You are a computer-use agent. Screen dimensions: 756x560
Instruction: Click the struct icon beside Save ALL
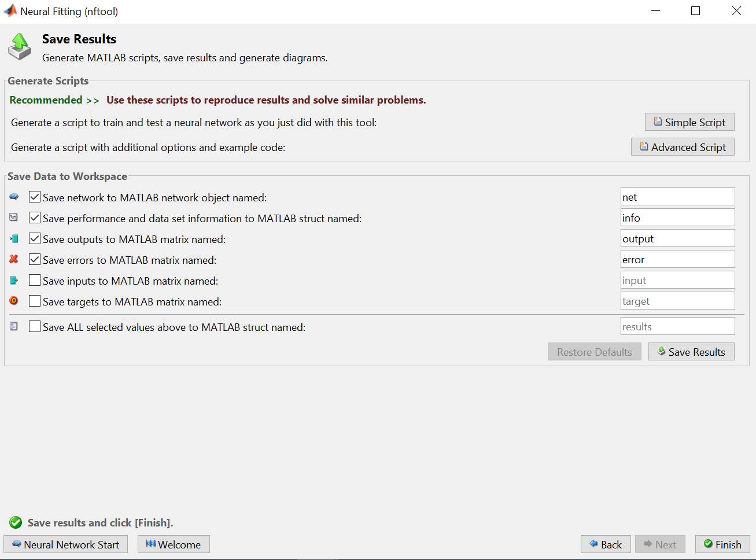(x=14, y=327)
